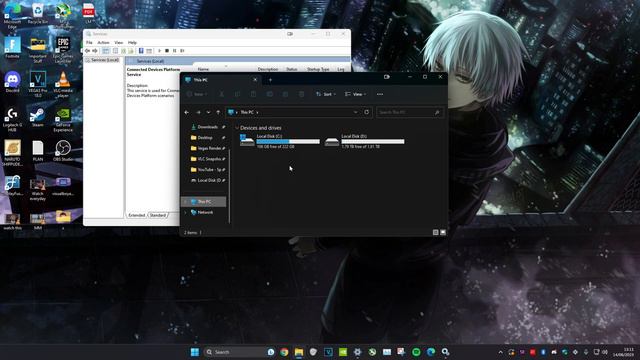
Task: Click the Up arrow in File Explorer
Action: (218, 112)
